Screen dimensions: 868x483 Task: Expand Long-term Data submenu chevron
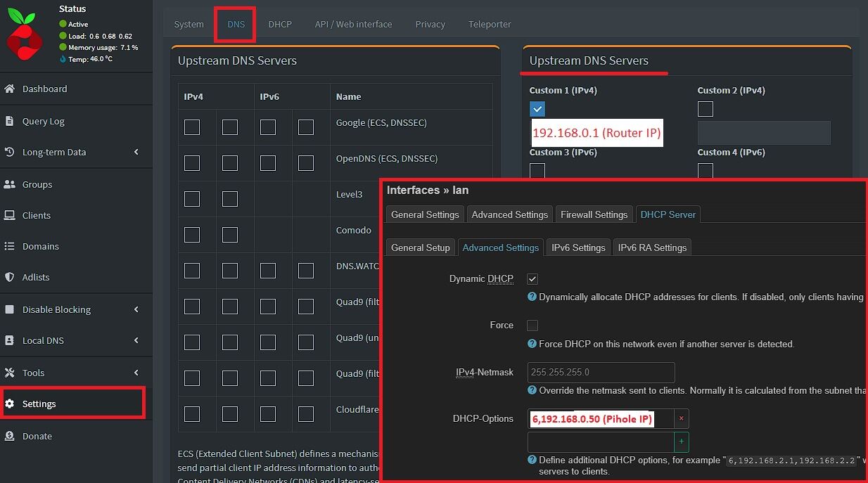(x=136, y=152)
